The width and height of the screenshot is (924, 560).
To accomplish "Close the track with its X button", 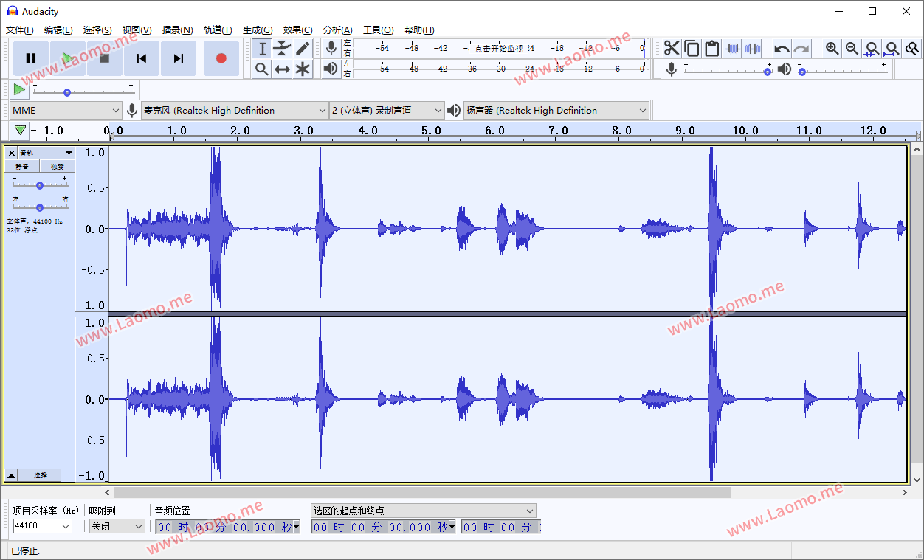I will tap(12, 153).
